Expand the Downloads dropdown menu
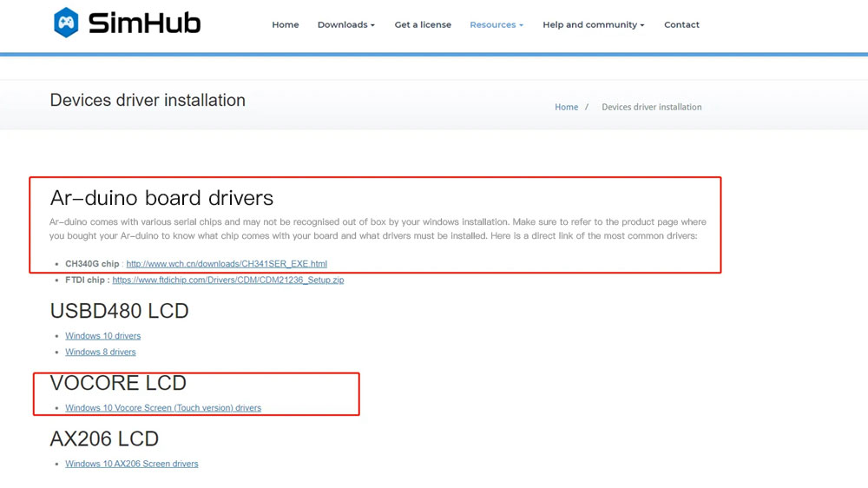868x488 pixels. pos(345,25)
